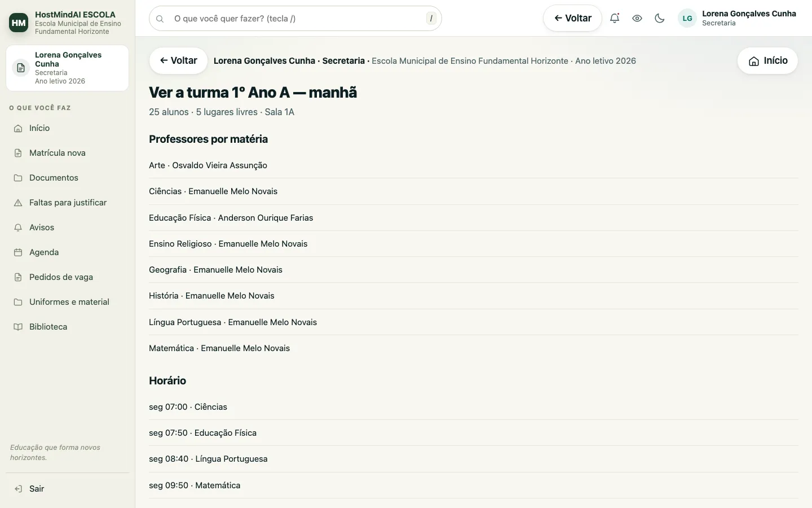Click the Voltar button beside the breadcrumb
Image resolution: width=812 pixels, height=508 pixels.
point(178,60)
